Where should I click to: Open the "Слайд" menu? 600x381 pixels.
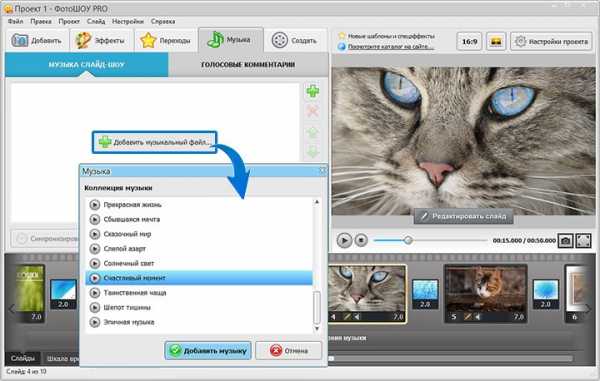click(x=96, y=21)
